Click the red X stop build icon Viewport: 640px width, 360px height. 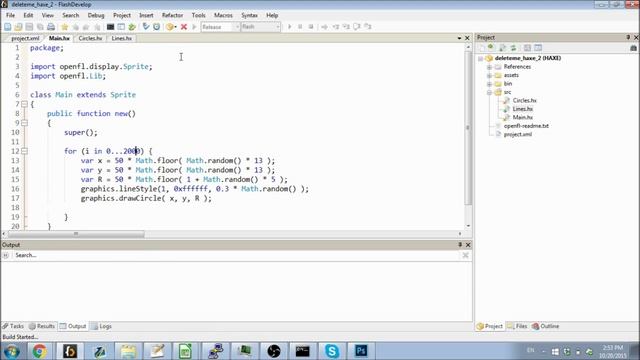(184, 27)
